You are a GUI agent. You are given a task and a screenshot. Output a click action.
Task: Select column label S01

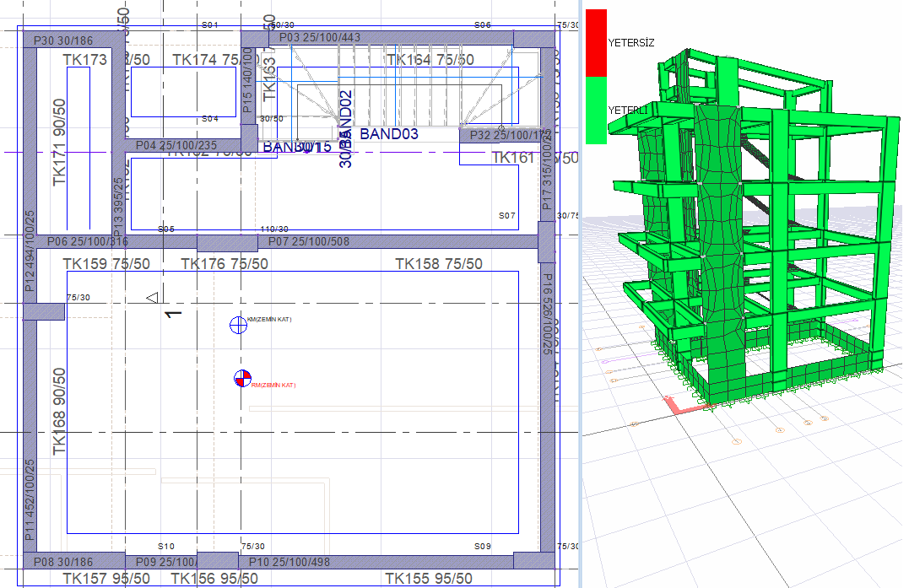(x=210, y=25)
